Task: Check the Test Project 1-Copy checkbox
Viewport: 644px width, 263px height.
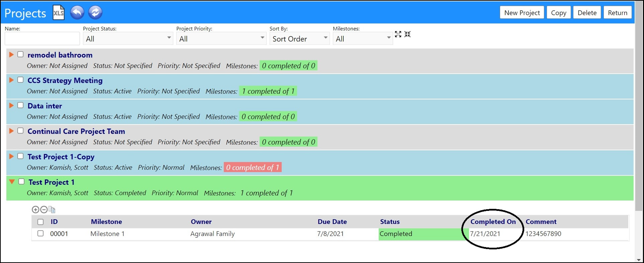Action: click(21, 156)
